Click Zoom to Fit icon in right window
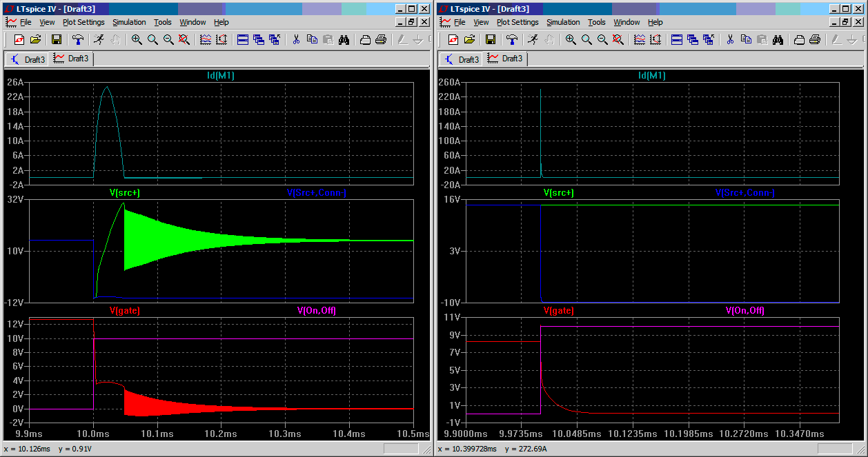 pos(618,39)
